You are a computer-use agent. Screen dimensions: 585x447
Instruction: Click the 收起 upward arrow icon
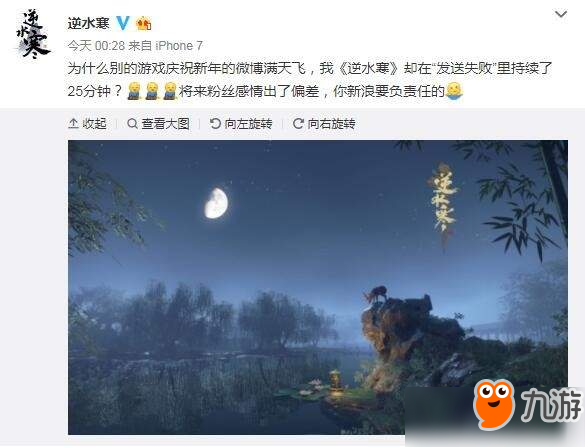tap(73, 124)
